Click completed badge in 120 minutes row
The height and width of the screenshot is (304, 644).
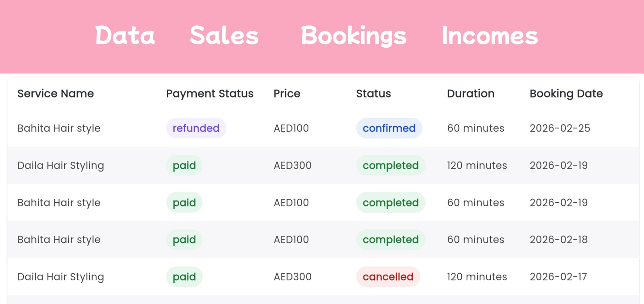[390, 166]
